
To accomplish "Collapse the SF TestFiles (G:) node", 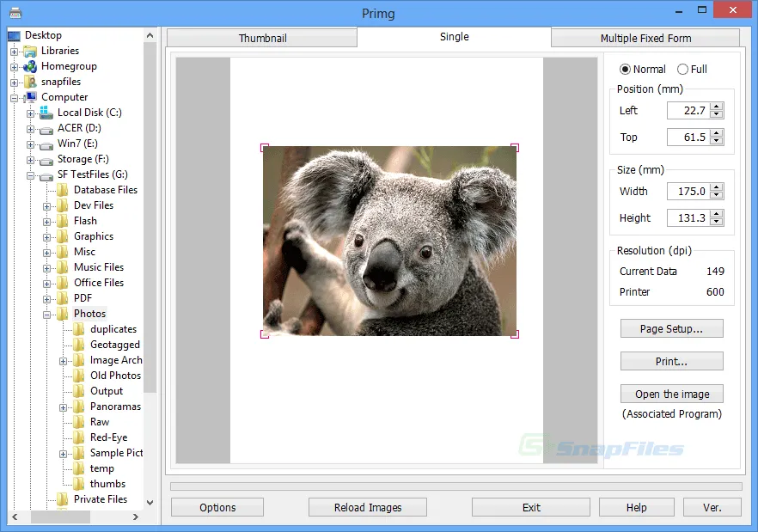I will [30, 175].
